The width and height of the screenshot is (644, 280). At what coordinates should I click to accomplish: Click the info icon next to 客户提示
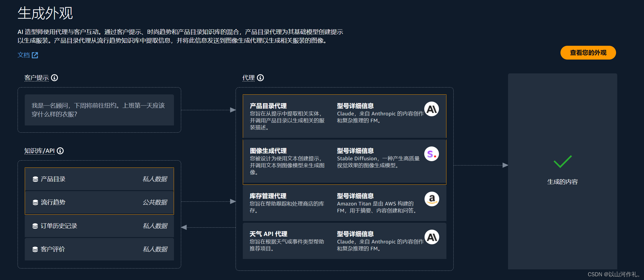(54, 78)
